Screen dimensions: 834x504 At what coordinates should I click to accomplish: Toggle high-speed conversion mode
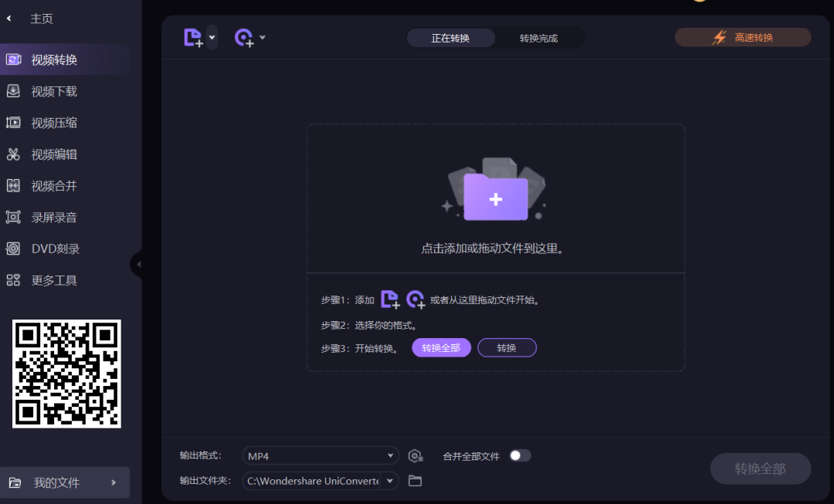tap(741, 36)
